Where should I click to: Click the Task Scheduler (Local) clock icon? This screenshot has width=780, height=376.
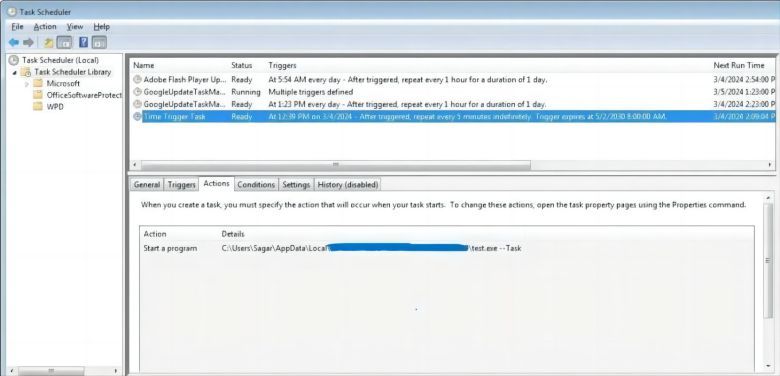click(x=13, y=60)
